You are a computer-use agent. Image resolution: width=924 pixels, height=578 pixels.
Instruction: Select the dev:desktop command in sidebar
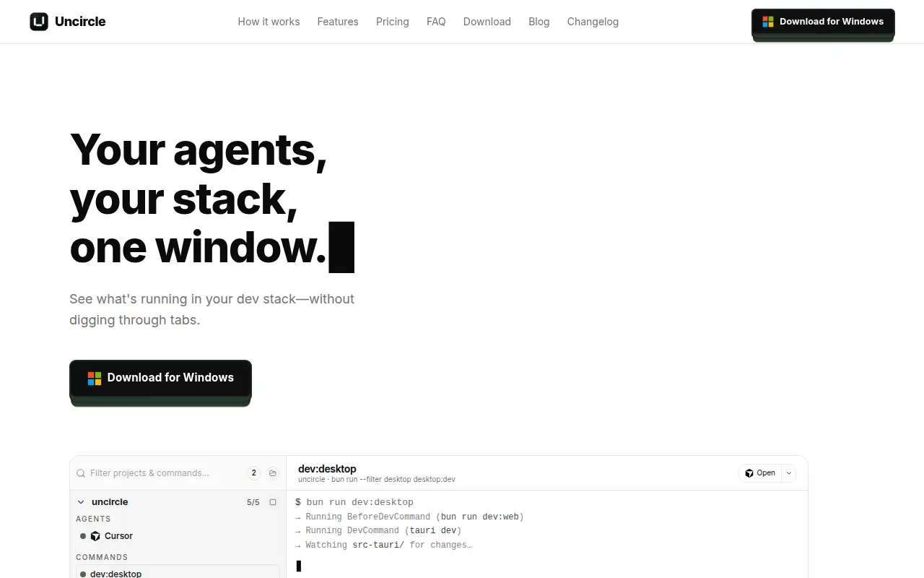pos(178,572)
